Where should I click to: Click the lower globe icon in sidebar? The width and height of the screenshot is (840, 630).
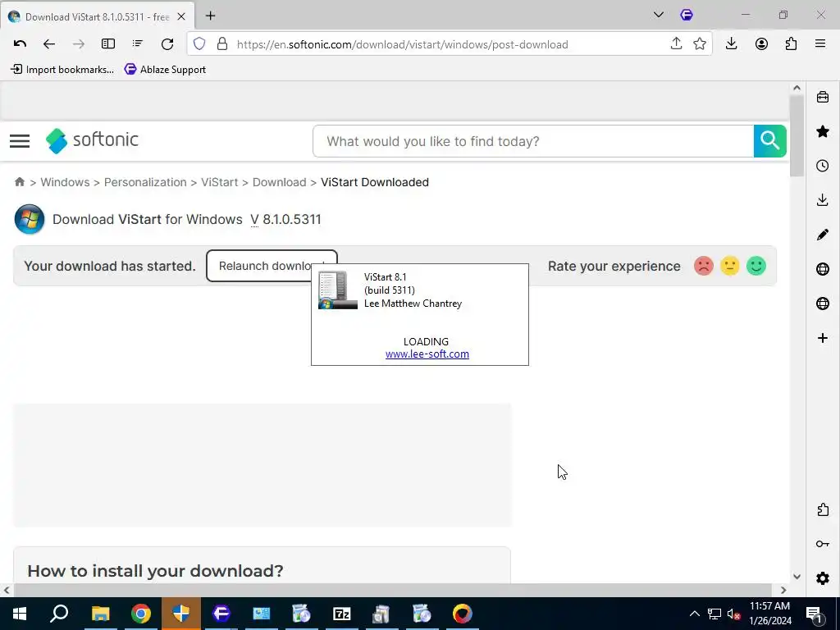[822, 304]
